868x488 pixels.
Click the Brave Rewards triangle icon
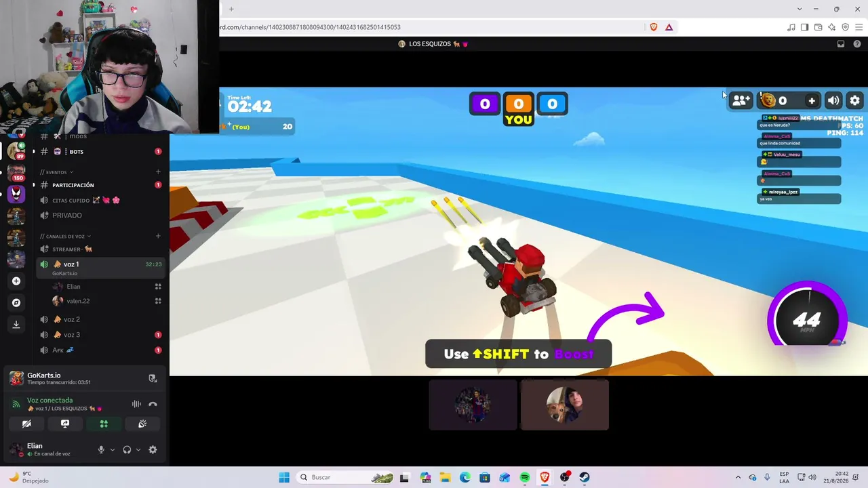point(669,27)
